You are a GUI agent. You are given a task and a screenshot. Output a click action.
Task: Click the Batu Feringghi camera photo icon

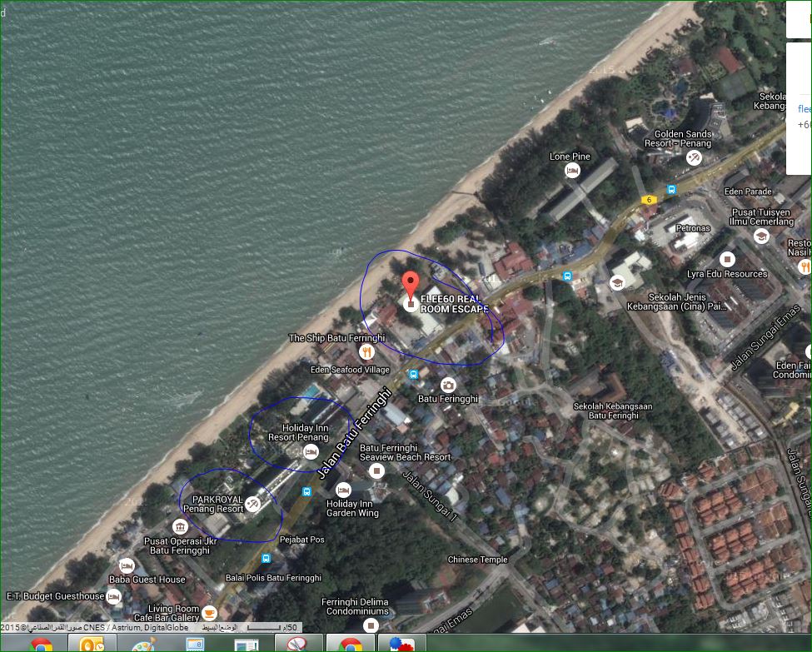click(x=448, y=385)
